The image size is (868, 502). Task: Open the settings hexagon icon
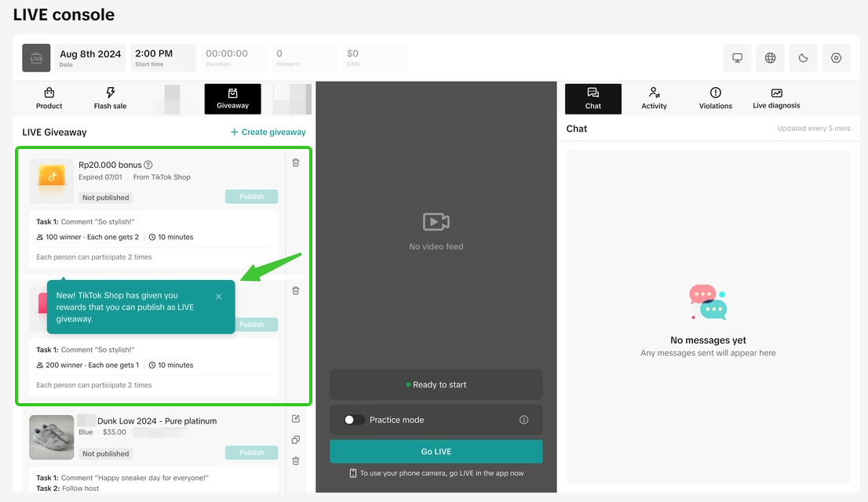[x=836, y=58]
